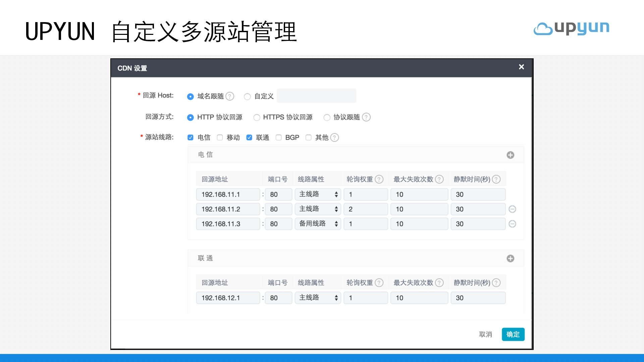
Task: Open 最大失败次数 help icon in 联通 table
Action: point(439,283)
